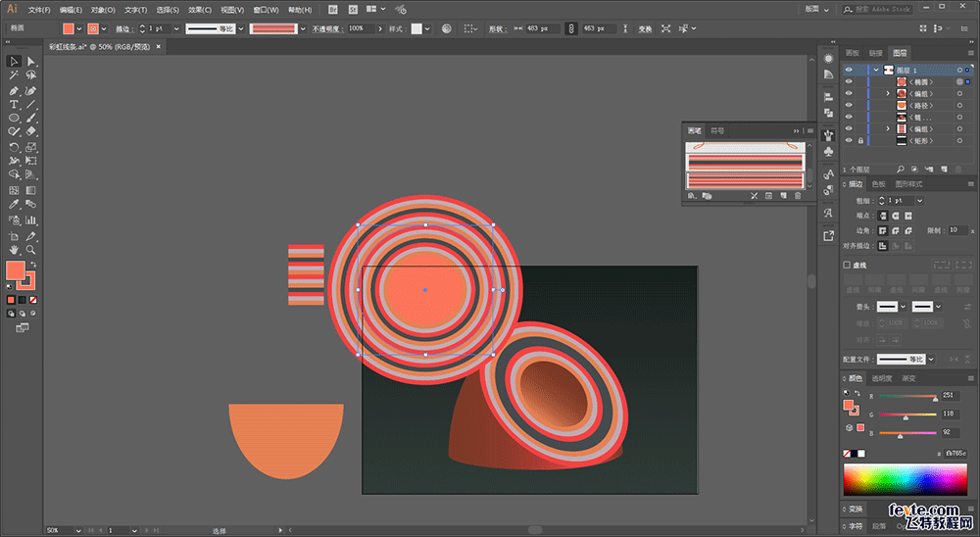
Task: Select the Zoom magnifier tool
Action: [x=31, y=249]
